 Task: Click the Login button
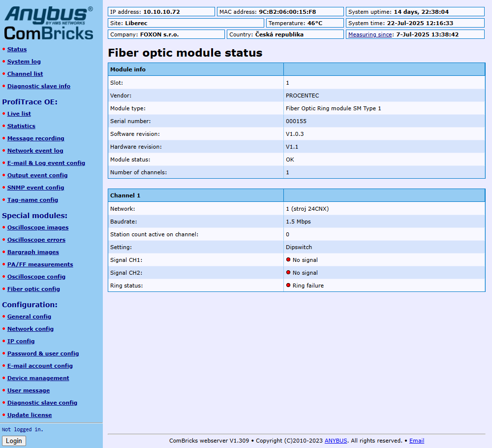14,441
